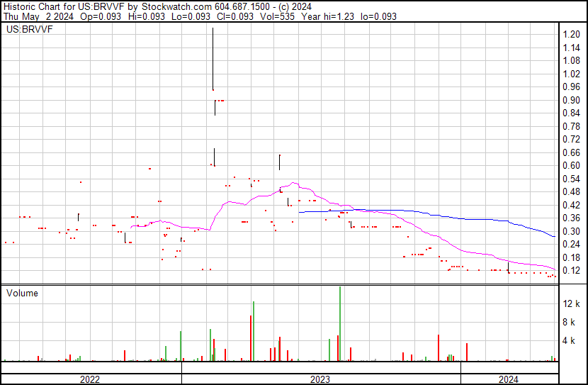Click 'Stockwatch.com 604.687.1500' in the title
This screenshot has height=385, width=588.
pos(205,6)
